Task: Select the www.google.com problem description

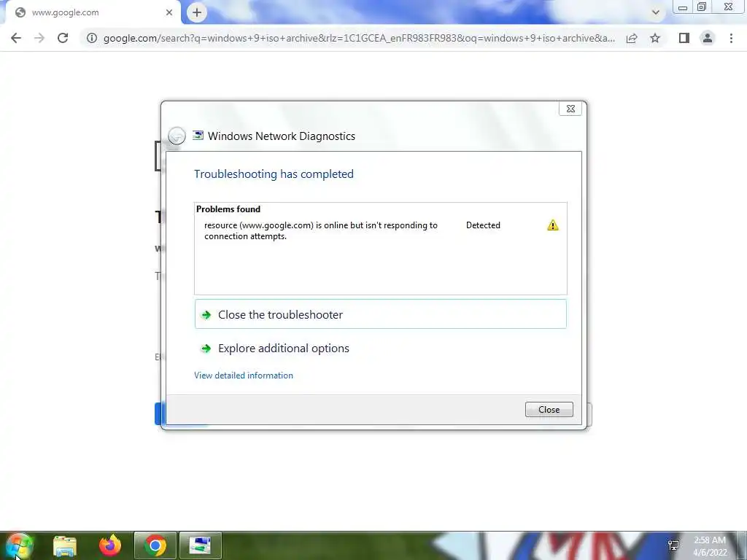Action: click(321, 230)
